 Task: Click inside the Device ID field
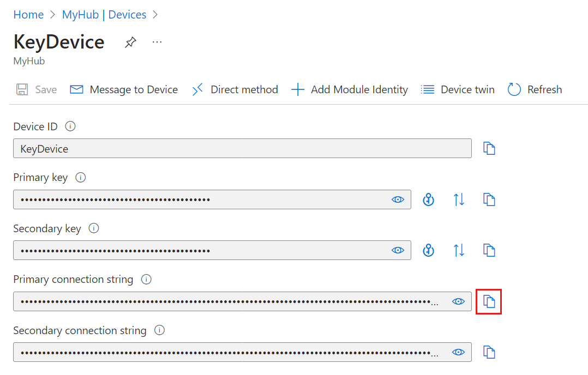[242, 148]
